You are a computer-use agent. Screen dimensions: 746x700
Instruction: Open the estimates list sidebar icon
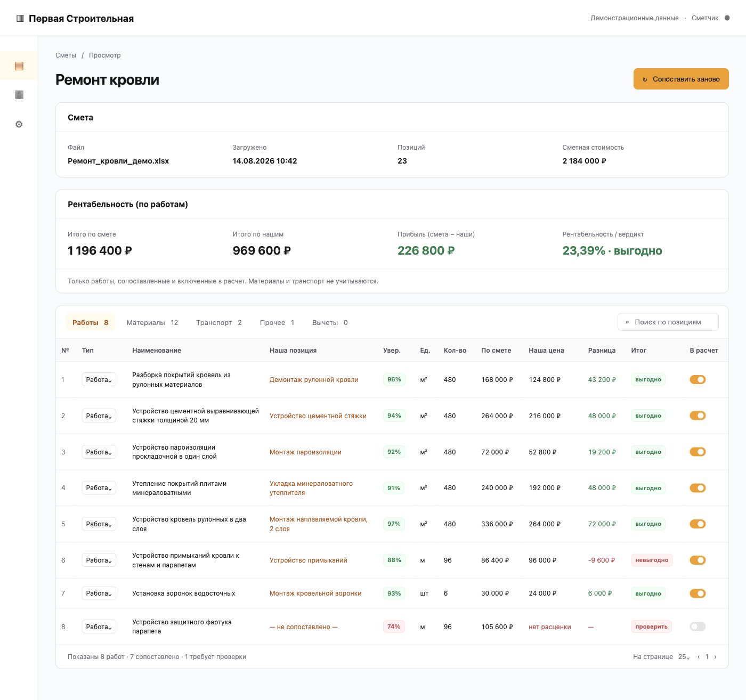click(19, 66)
